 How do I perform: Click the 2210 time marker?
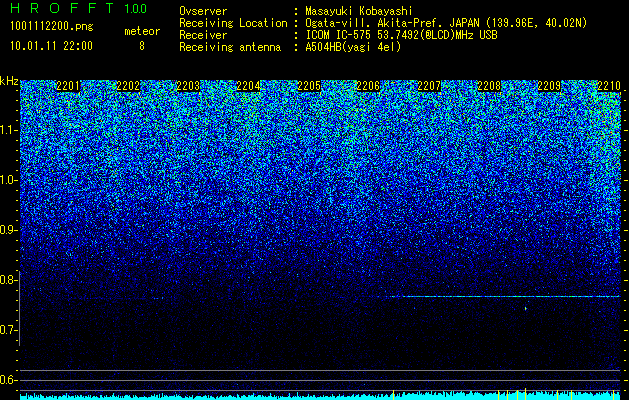(609, 86)
